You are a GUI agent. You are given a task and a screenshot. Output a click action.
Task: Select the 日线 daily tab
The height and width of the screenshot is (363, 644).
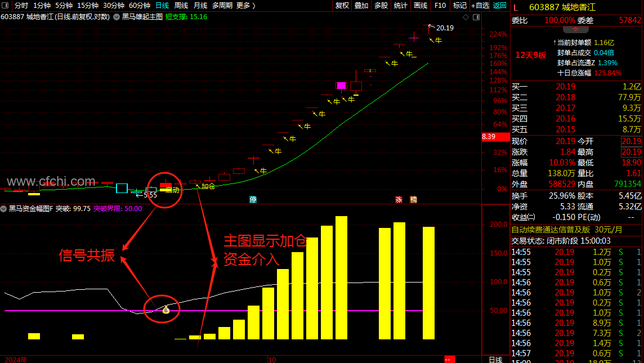pos(162,5)
